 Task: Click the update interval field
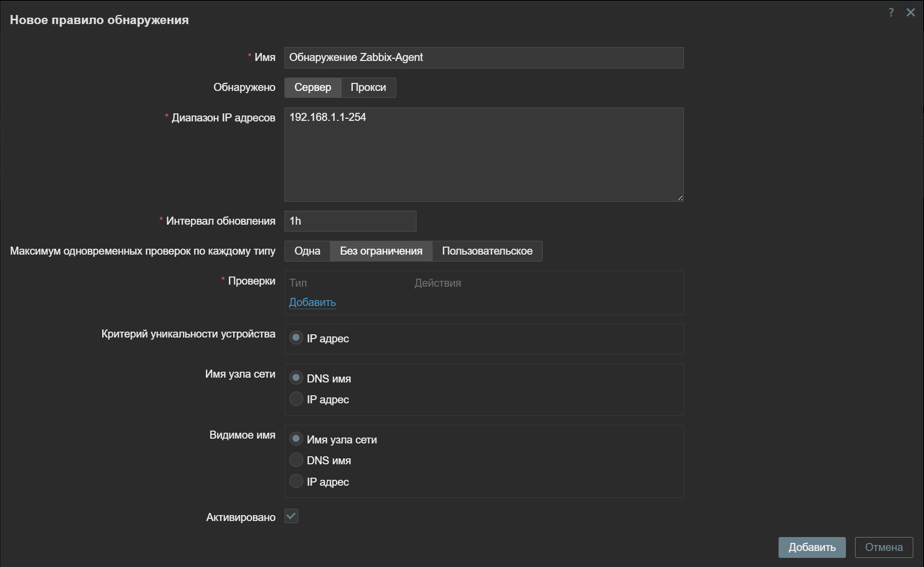[350, 221]
